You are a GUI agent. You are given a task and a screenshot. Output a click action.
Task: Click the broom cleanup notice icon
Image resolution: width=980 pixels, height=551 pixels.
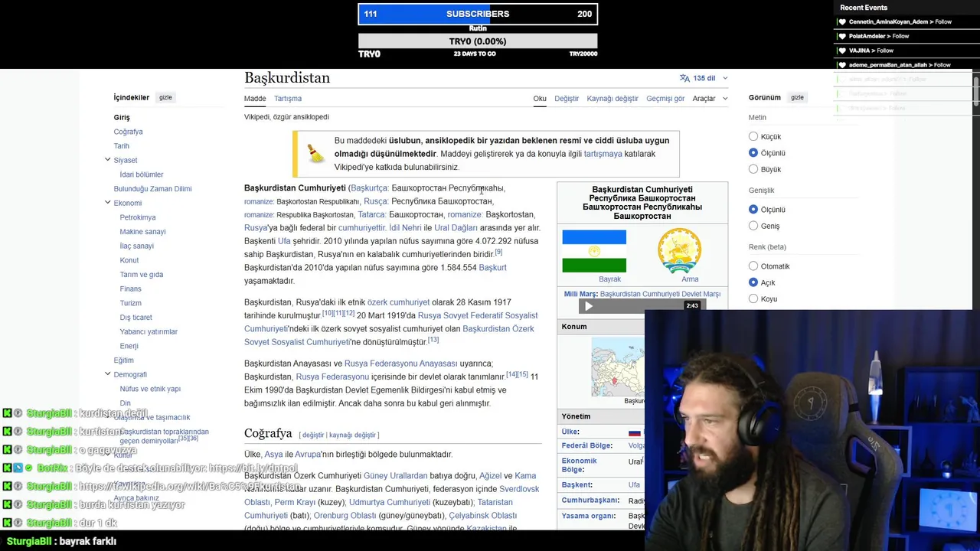[x=315, y=153]
